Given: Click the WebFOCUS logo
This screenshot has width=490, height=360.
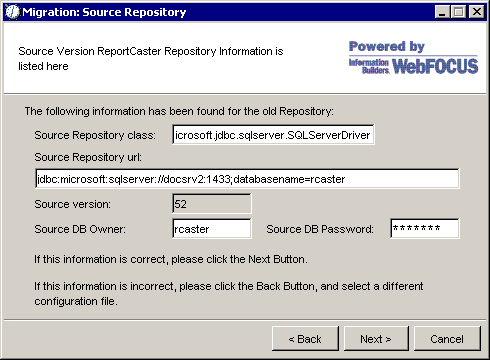Looking at the screenshot, I should tap(435, 66).
